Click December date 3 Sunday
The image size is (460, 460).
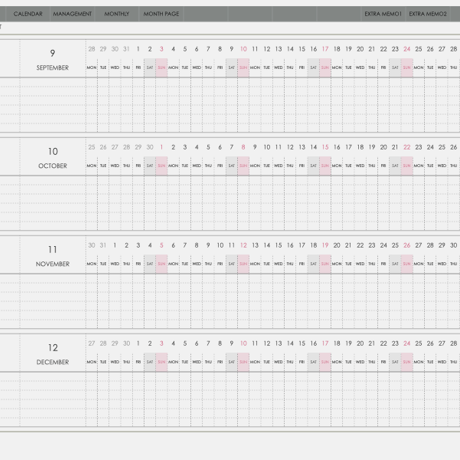point(162,343)
